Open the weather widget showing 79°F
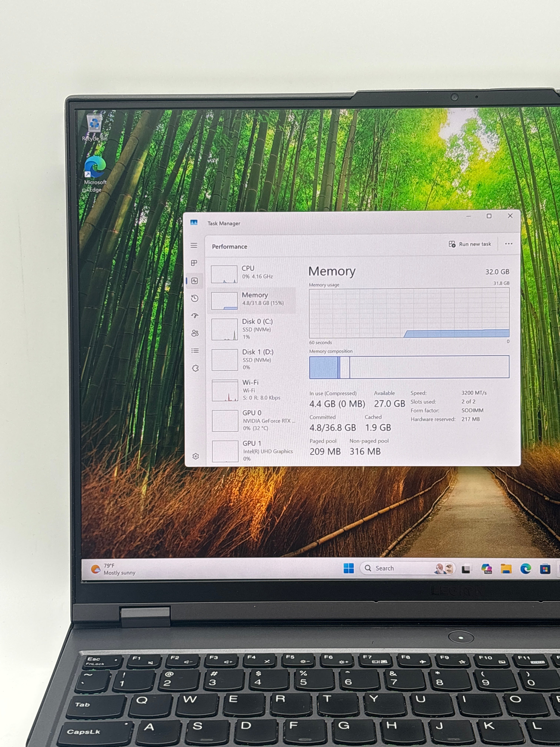 (113, 569)
